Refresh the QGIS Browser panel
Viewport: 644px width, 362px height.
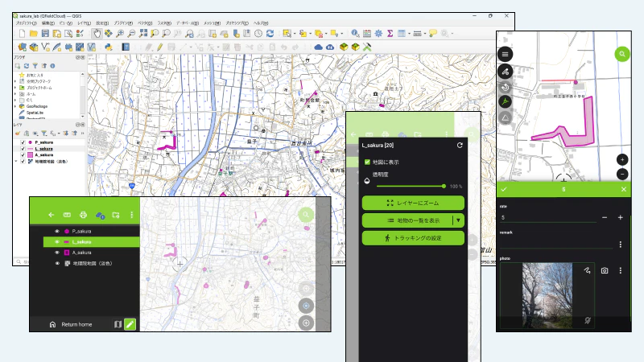[27, 66]
